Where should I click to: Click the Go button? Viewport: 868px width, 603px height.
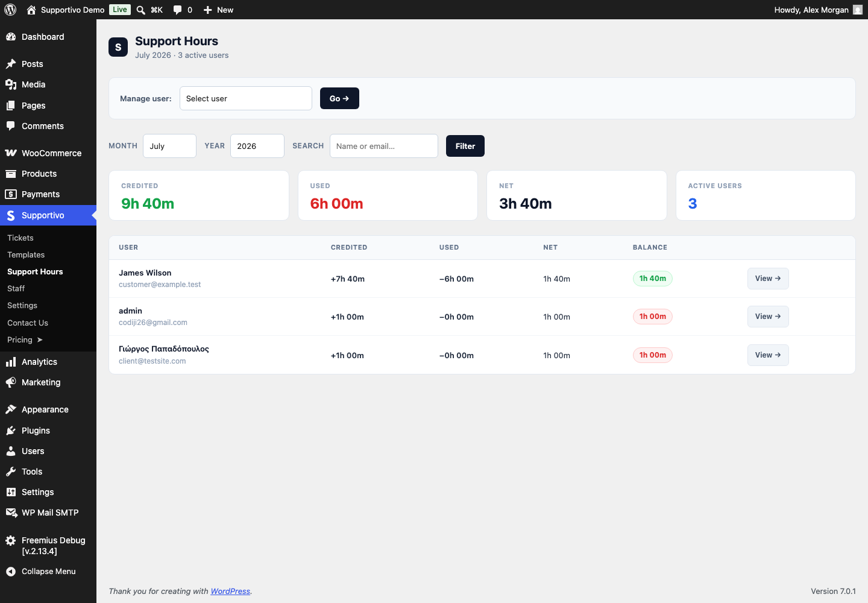pos(339,98)
